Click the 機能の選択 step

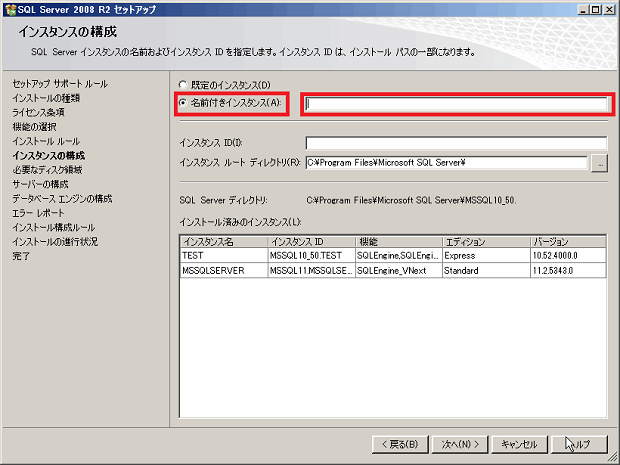(x=34, y=127)
